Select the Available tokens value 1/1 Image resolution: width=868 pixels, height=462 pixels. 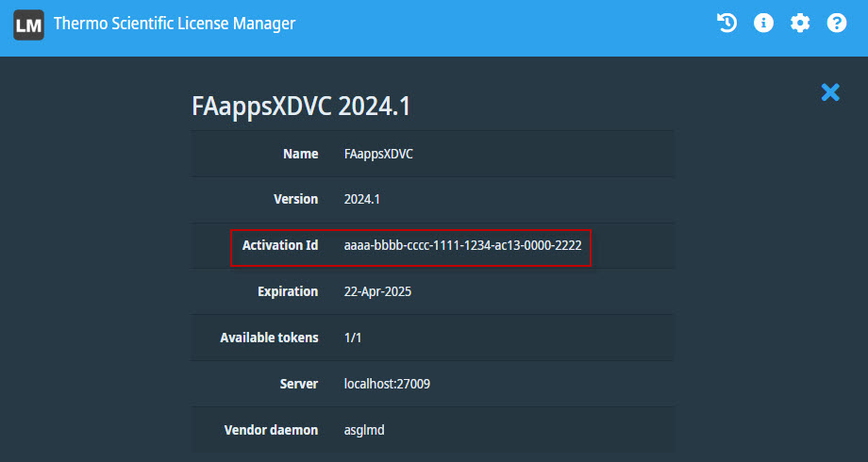[353, 338]
